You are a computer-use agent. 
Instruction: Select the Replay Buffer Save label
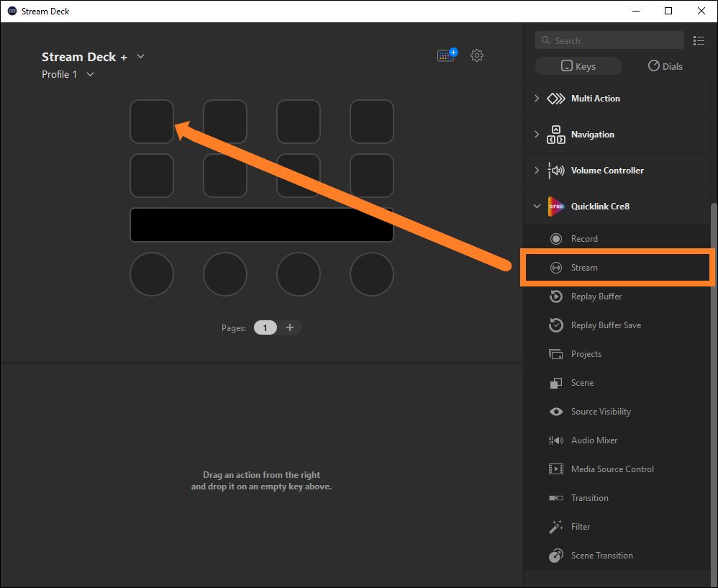pyautogui.click(x=606, y=325)
